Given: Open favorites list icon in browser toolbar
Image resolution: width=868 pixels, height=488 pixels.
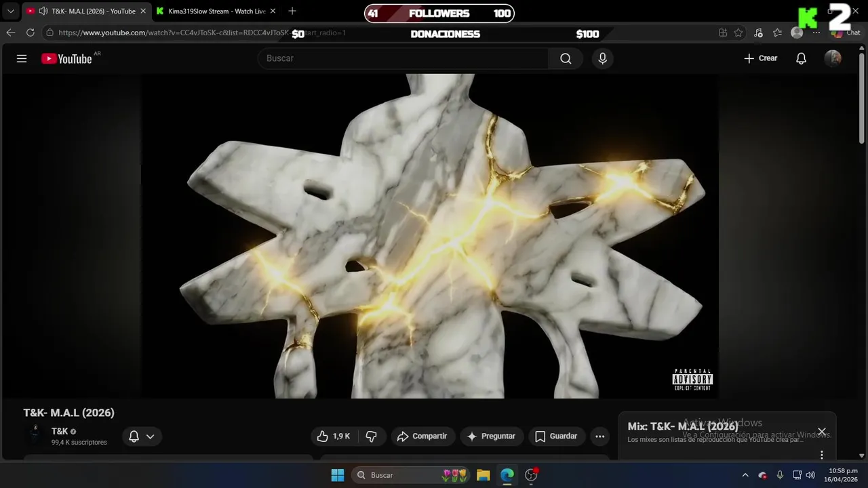Looking at the screenshot, I should click(778, 33).
